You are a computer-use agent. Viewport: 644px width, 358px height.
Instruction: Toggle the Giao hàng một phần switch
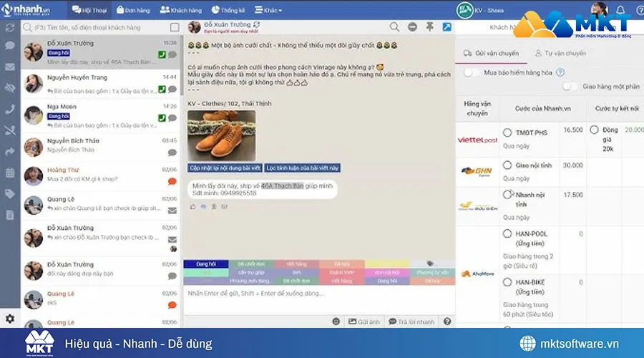click(570, 87)
